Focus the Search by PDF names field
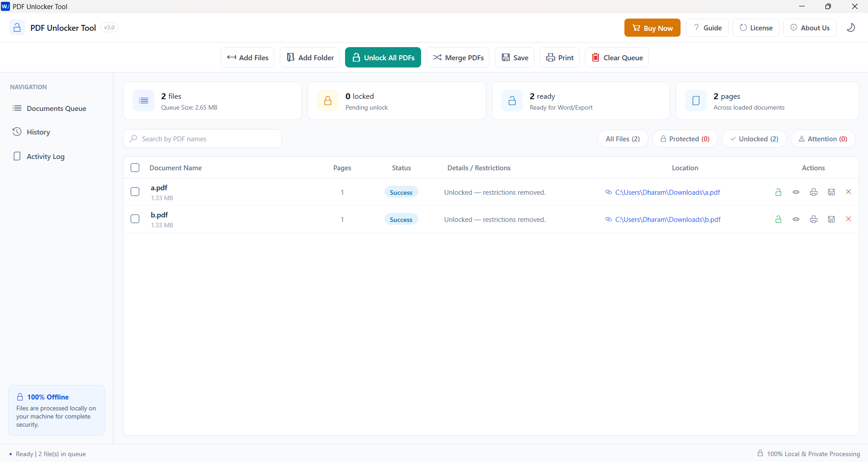The image size is (868, 462). tap(202, 139)
